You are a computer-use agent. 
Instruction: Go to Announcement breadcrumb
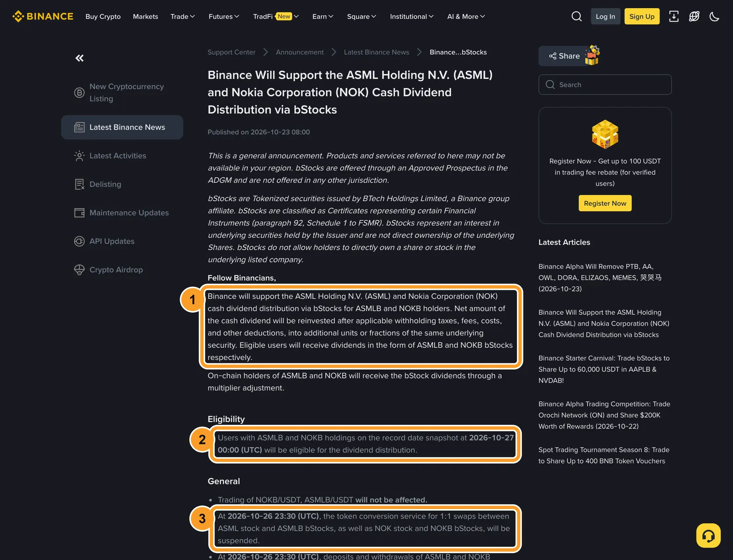pyautogui.click(x=300, y=52)
